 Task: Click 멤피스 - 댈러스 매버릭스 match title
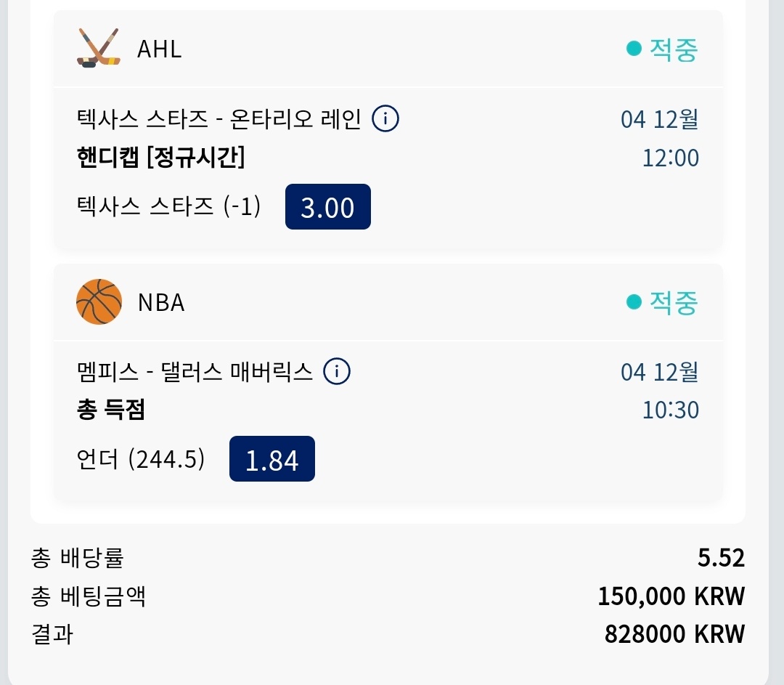point(195,372)
